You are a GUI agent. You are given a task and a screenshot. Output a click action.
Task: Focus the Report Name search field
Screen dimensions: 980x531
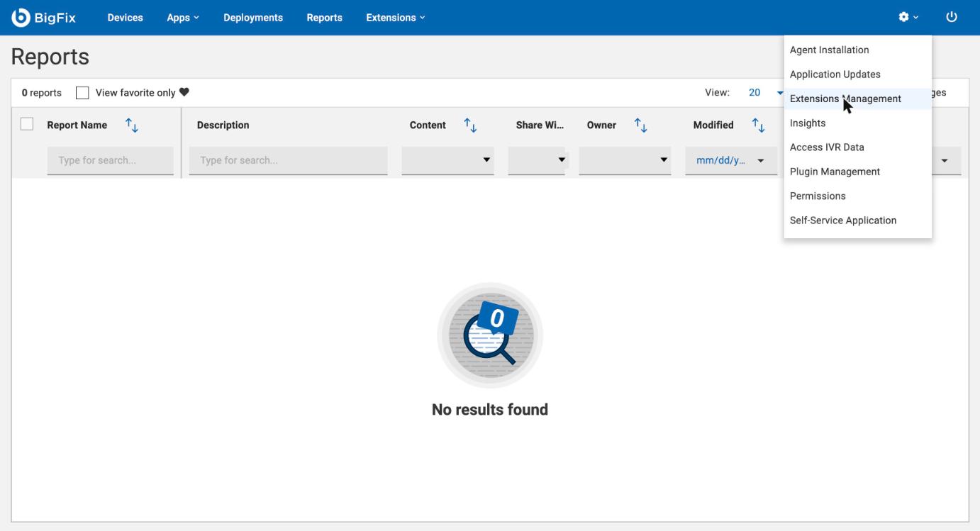coord(111,160)
